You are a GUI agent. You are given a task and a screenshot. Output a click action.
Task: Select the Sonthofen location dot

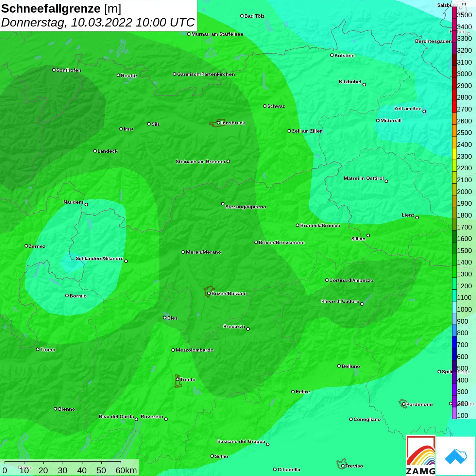(54, 70)
